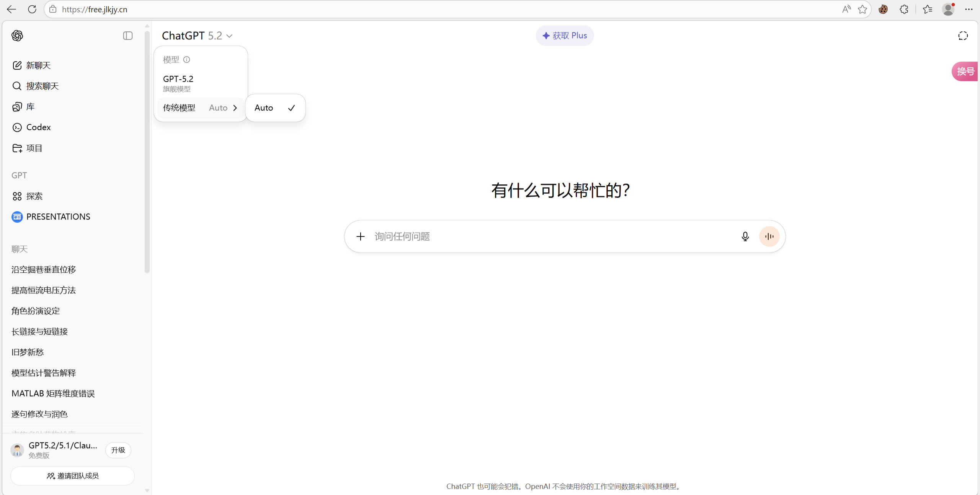Click the microphone icon for voice dictation
The height and width of the screenshot is (495, 980).
(x=745, y=236)
